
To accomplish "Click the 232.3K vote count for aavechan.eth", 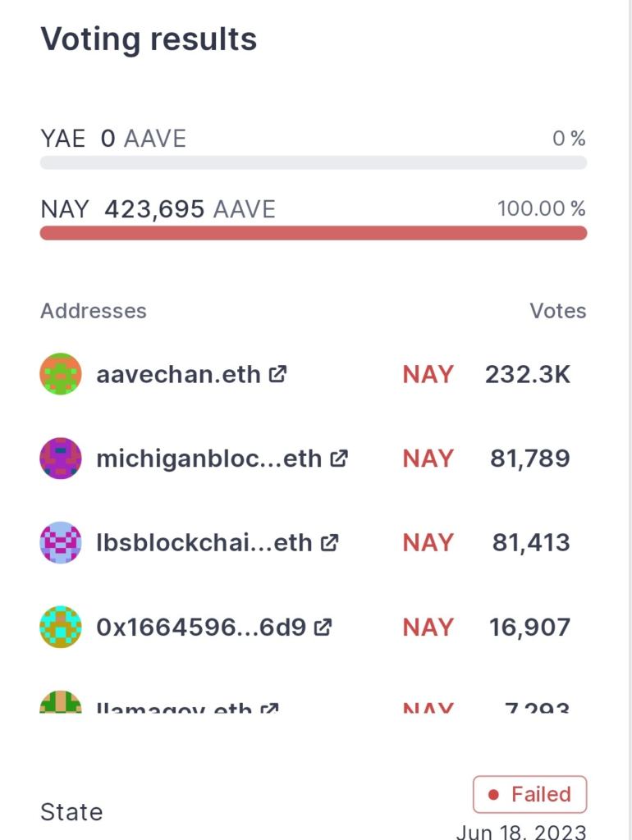I will [527, 375].
